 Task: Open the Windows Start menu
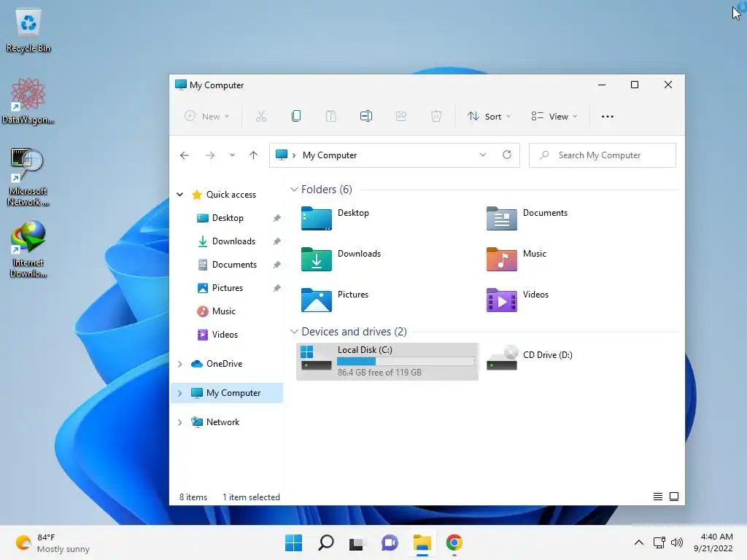pyautogui.click(x=293, y=542)
